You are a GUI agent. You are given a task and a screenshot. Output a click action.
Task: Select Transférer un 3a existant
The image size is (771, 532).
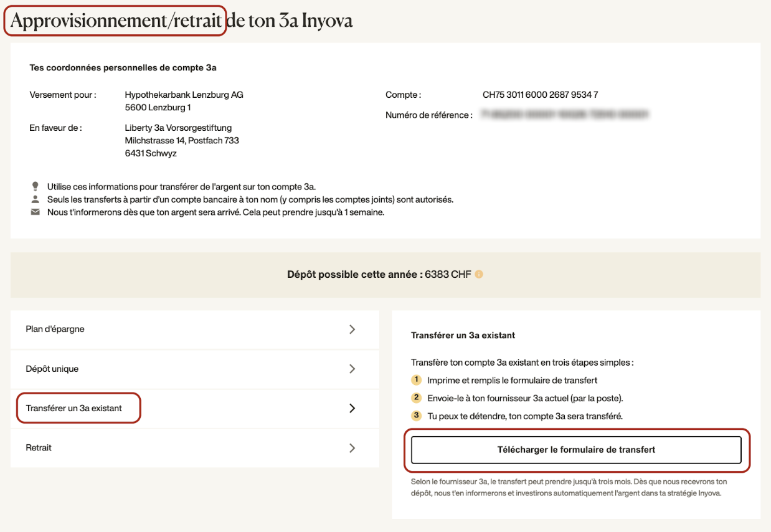pos(74,409)
